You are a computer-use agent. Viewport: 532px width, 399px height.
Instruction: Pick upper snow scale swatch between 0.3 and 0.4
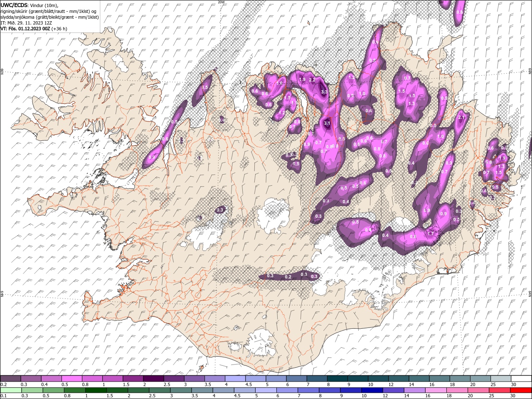(x=31, y=378)
